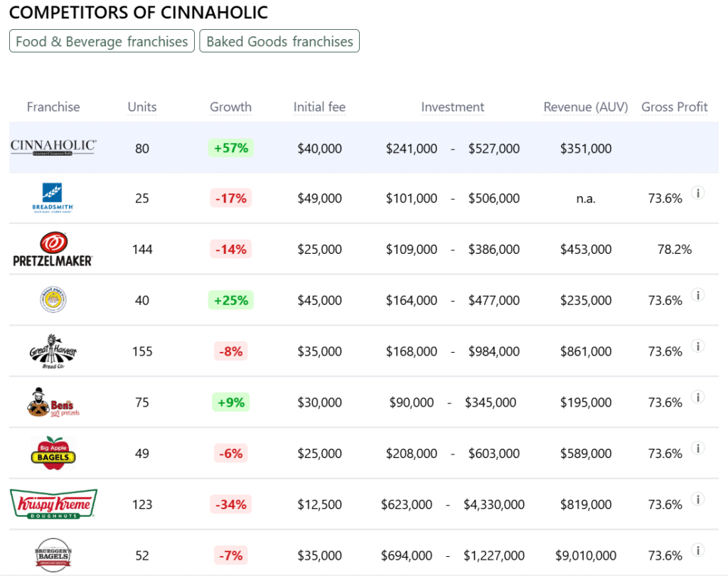The height and width of the screenshot is (576, 728).
Task: Sort by Revenue (AUV) column header
Action: [x=586, y=107]
